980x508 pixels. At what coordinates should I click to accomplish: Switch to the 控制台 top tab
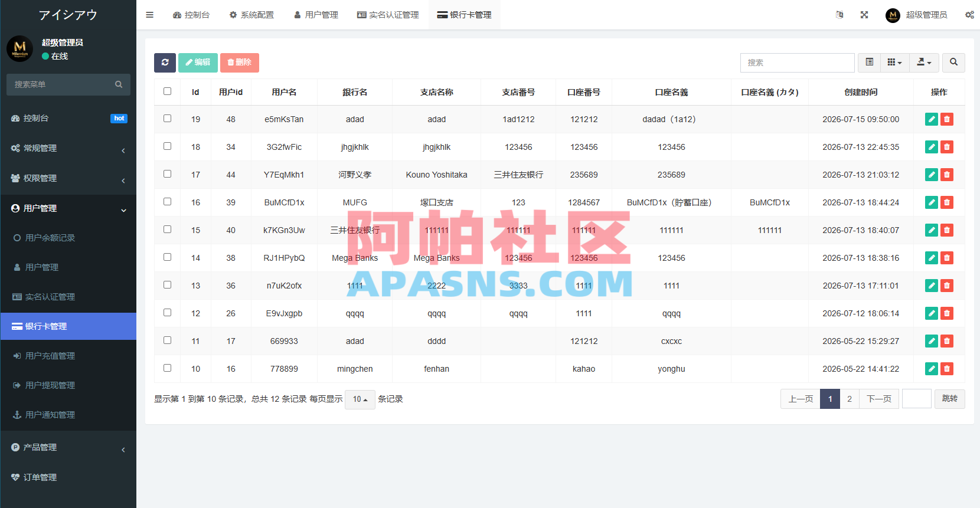pos(191,15)
